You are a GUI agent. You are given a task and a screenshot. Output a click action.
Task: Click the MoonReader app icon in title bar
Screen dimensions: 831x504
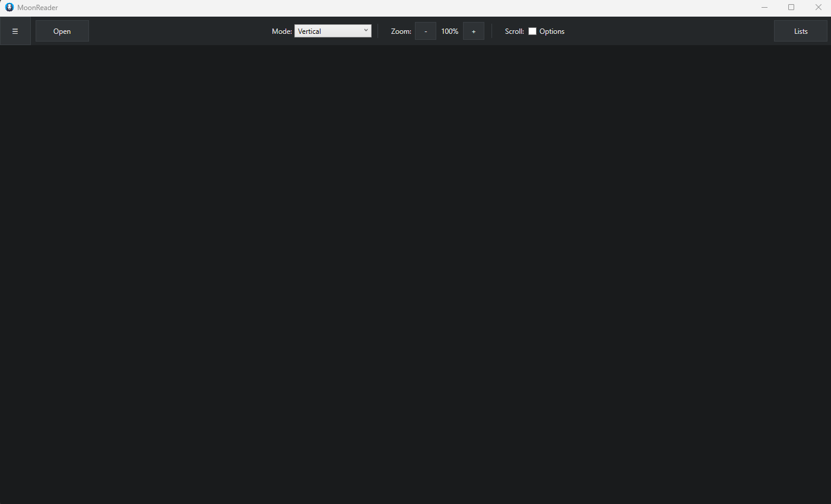pyautogui.click(x=9, y=7)
